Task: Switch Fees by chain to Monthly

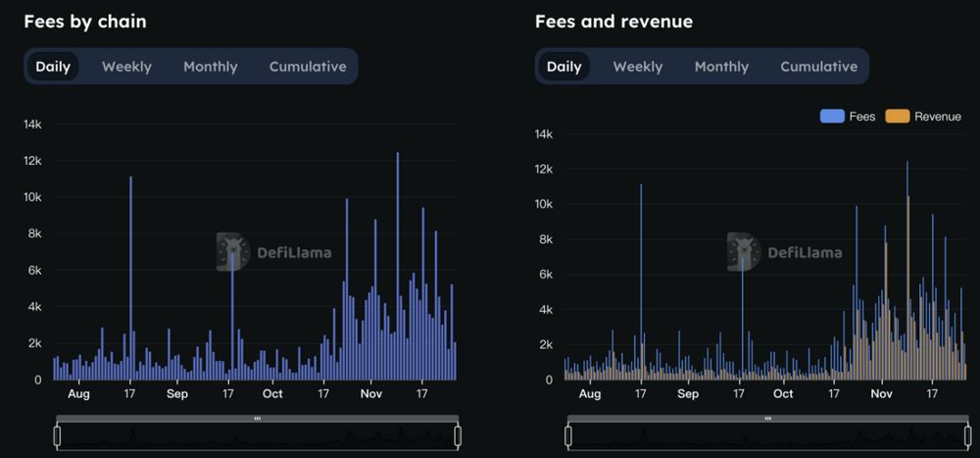Action: point(211,67)
